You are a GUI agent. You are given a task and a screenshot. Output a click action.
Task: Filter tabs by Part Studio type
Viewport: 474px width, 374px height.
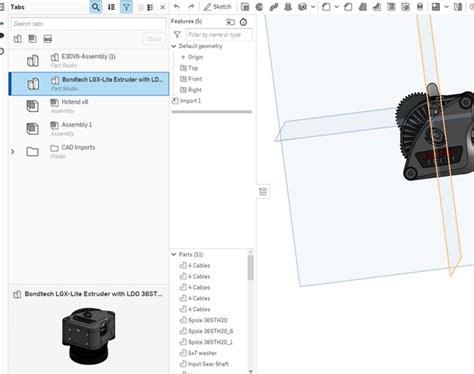[x=18, y=39]
